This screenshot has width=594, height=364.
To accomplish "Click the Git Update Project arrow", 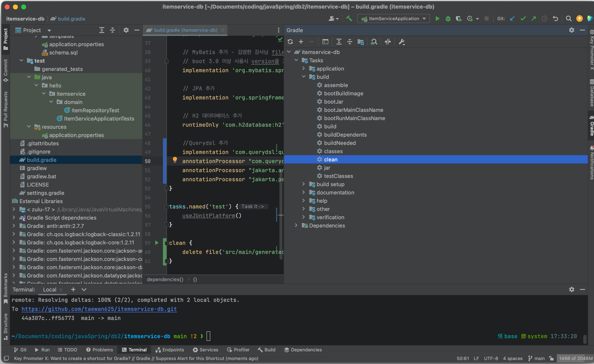I will click(512, 19).
